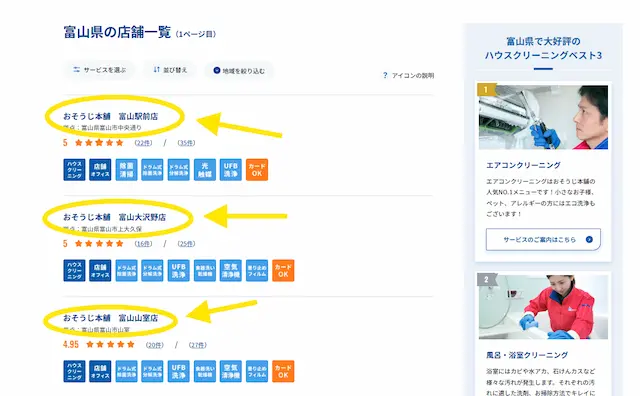
Task: Open おそうじ本舗 富山山室店 store page
Action: (x=111, y=318)
